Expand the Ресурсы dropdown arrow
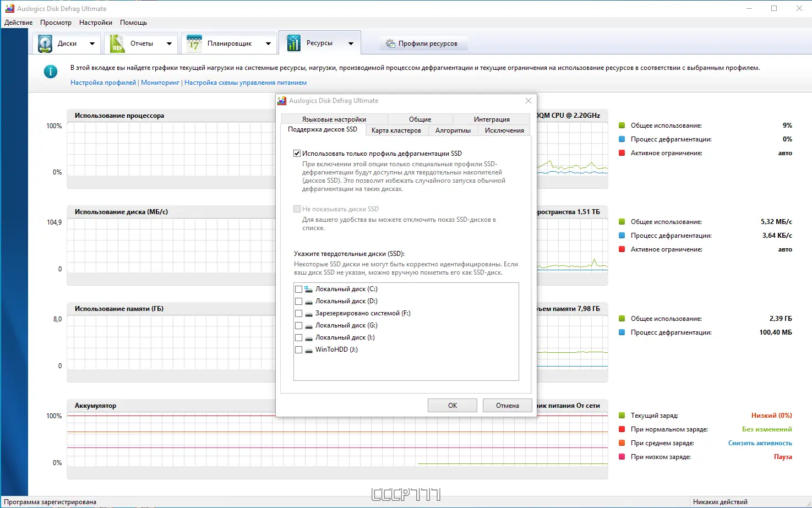 350,42
